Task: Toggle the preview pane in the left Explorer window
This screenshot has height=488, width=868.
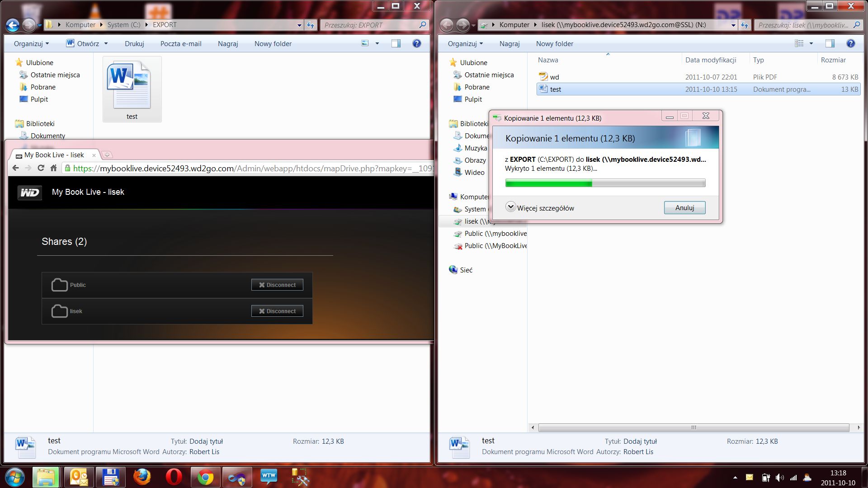Action: click(x=396, y=43)
